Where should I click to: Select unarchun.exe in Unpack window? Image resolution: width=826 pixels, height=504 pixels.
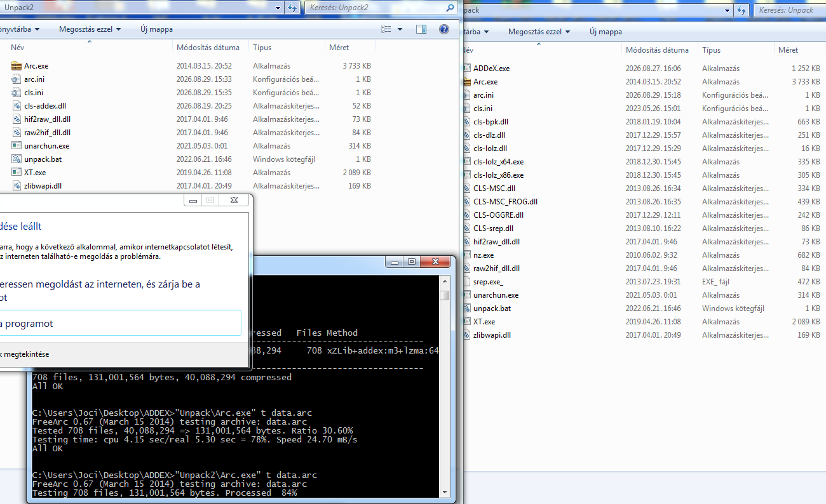[496, 295]
